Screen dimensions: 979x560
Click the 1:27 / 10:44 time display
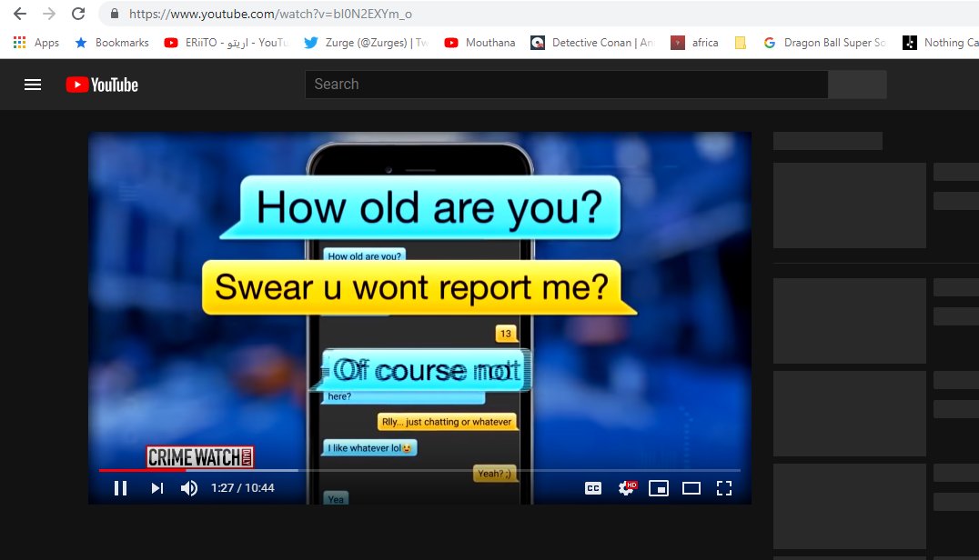tap(242, 487)
